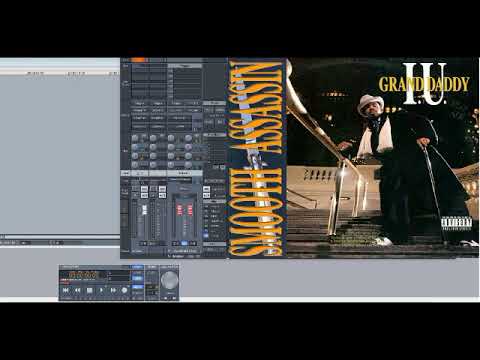Start playback with the play button
The height and width of the screenshot is (360, 480).
click(101, 290)
